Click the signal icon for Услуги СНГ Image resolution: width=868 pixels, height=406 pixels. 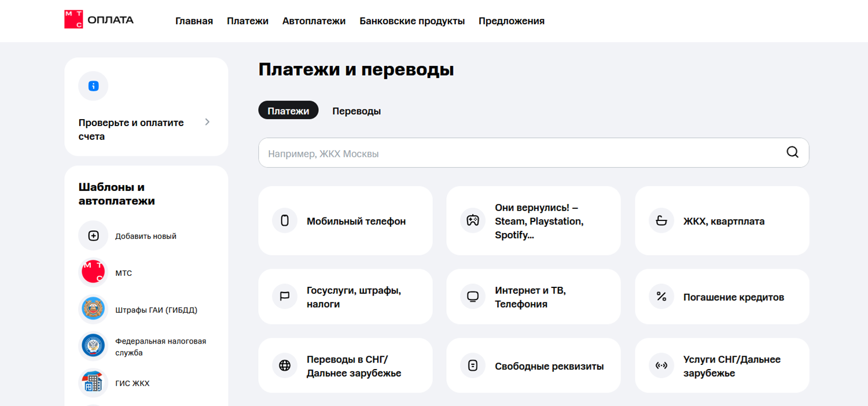click(x=661, y=366)
